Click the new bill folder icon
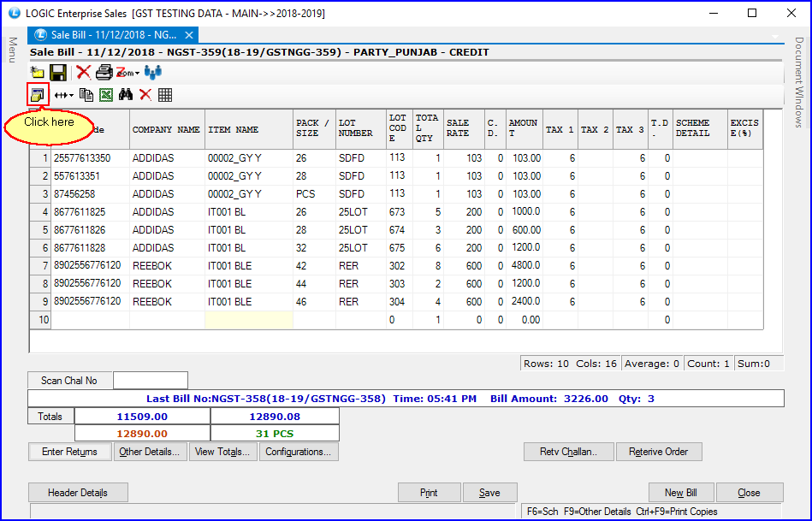The height and width of the screenshot is (521, 812). pyautogui.click(x=38, y=73)
